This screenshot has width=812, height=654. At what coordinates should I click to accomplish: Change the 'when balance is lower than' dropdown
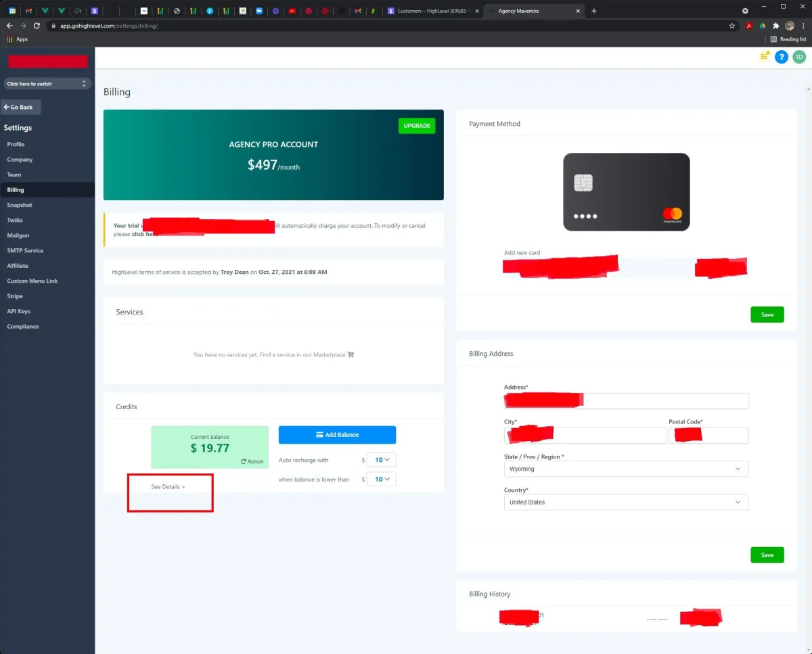pyautogui.click(x=381, y=479)
